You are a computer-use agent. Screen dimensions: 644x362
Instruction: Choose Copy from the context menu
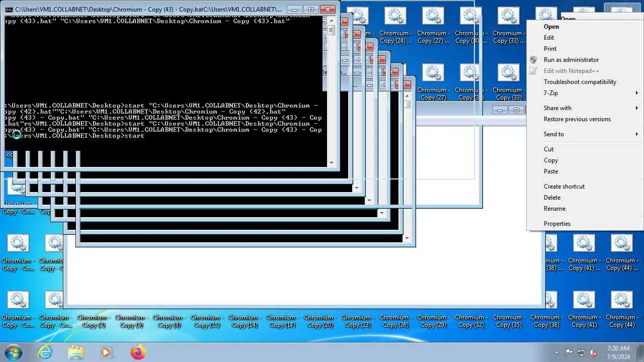585,160
